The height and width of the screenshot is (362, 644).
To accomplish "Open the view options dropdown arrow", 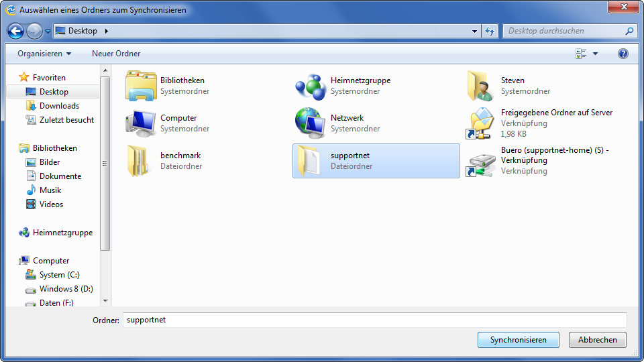I will tap(595, 54).
